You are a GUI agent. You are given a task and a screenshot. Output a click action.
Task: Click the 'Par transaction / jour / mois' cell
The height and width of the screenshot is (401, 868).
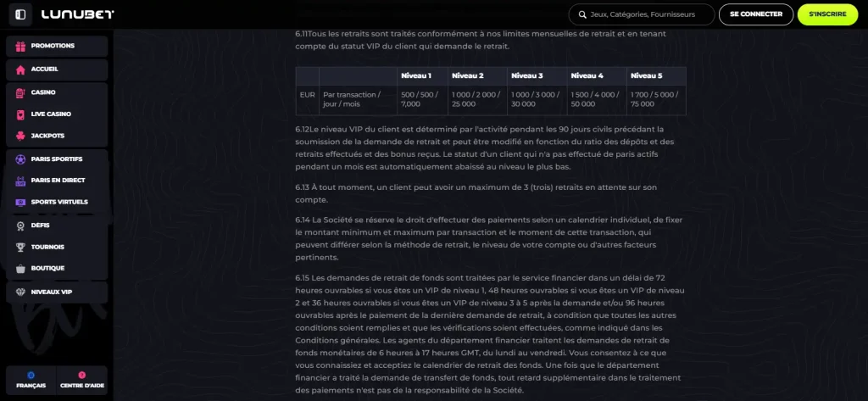pyautogui.click(x=359, y=100)
